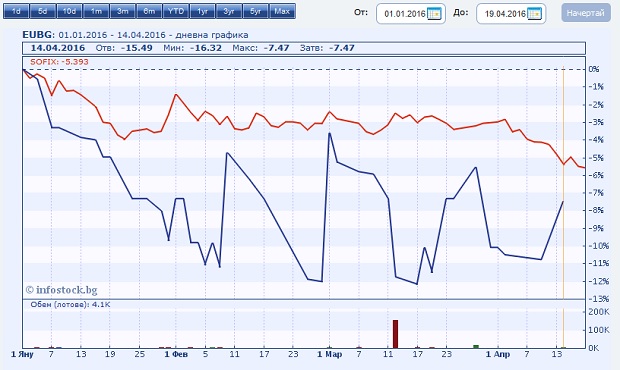Screen dimensions: 620x370
Task: Click the 1 Апр x-axis label
Action: [x=498, y=354]
